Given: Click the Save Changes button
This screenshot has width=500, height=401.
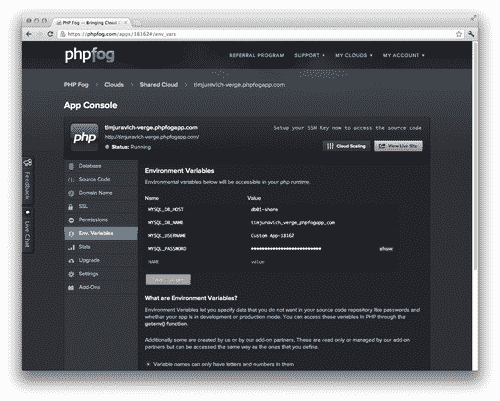Looking at the screenshot, I should [x=168, y=280].
